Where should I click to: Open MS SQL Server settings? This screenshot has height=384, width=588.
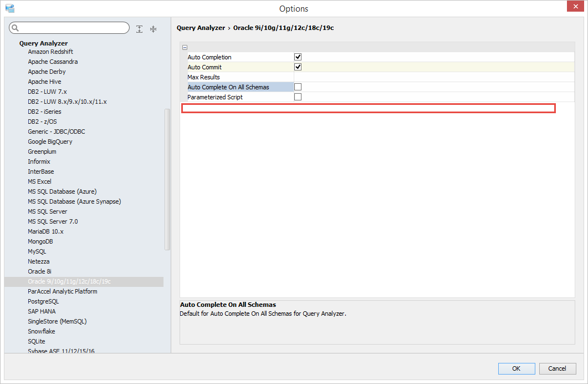(x=48, y=211)
